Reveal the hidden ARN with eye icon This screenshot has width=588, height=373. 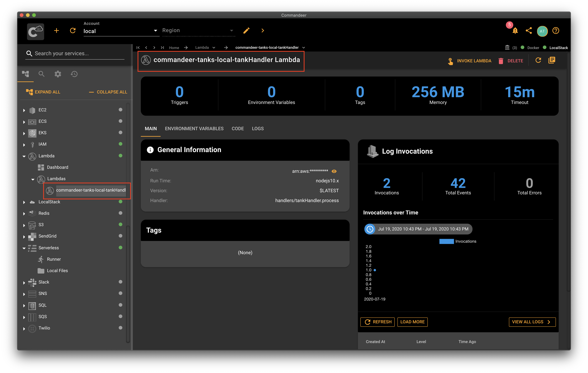point(334,171)
